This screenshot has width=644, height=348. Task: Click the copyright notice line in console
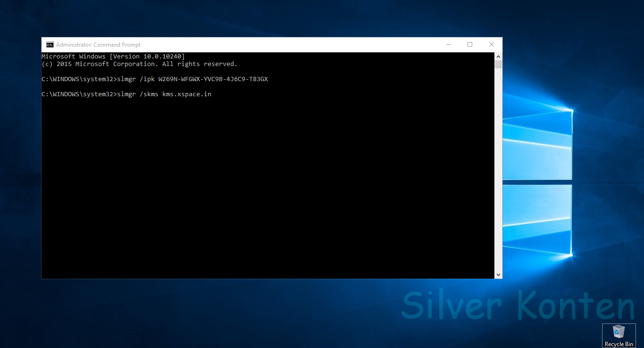(139, 64)
